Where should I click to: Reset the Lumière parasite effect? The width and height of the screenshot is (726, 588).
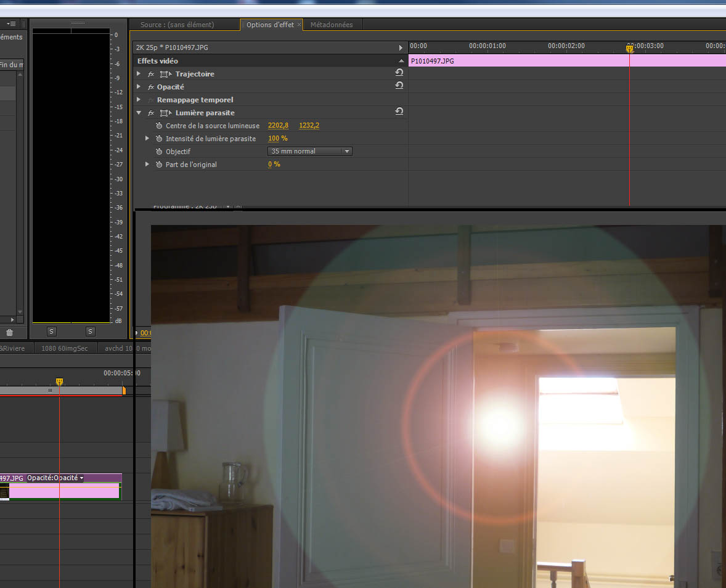(x=399, y=111)
